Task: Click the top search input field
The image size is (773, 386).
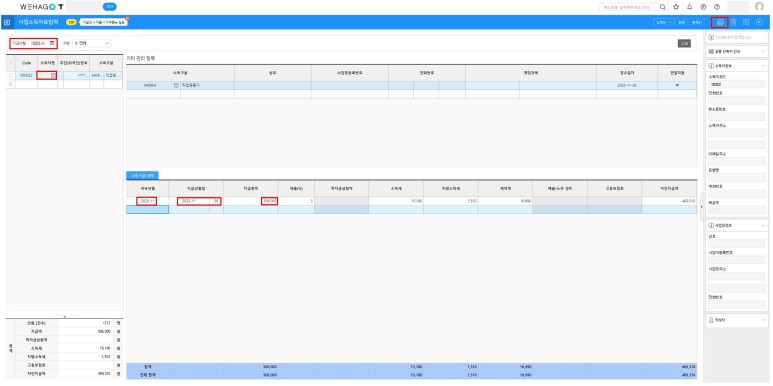Action: pos(629,7)
